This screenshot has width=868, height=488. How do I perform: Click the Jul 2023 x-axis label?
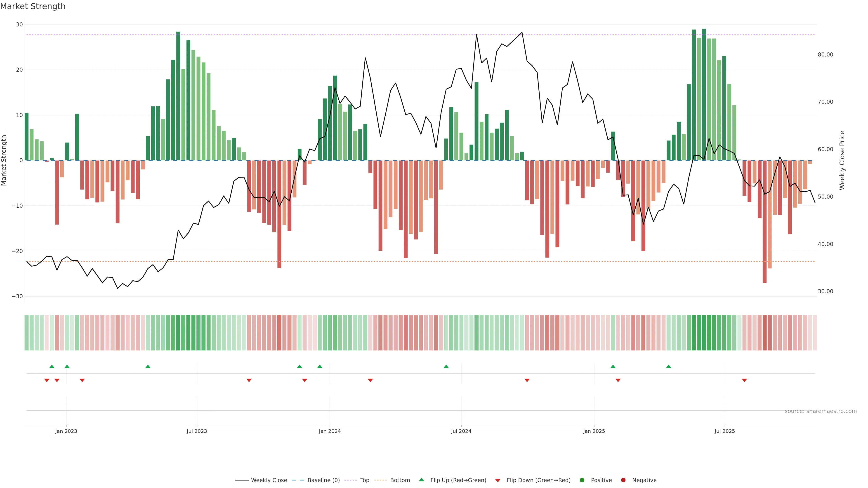pyautogui.click(x=197, y=431)
